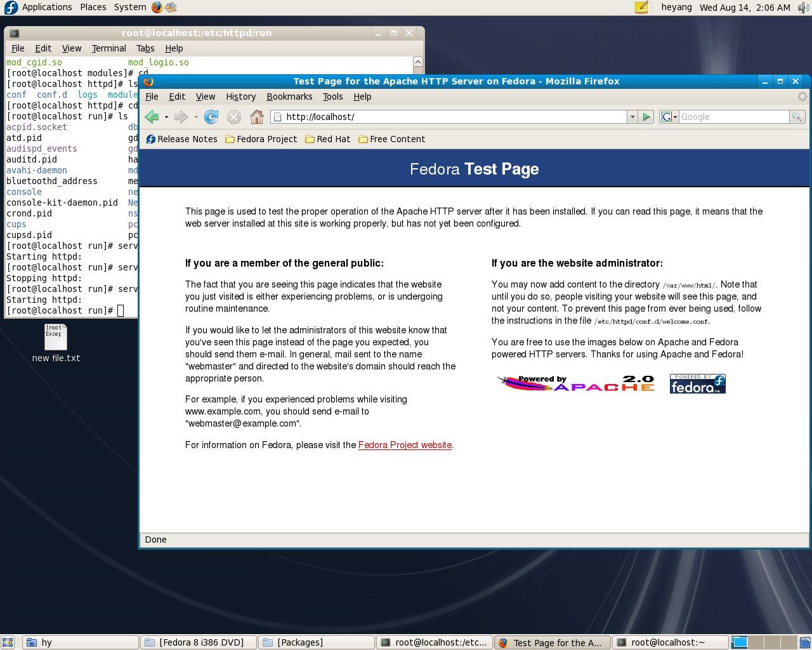Open Fedora Project bookmarks folder
812x650 pixels.
click(x=261, y=139)
